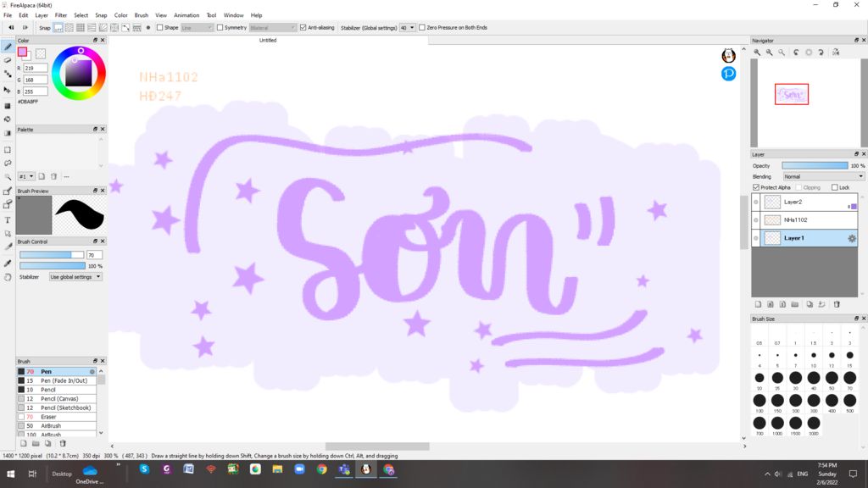Choose Pen (Fade In/Out) brush
The image size is (868, 488).
(x=57, y=380)
